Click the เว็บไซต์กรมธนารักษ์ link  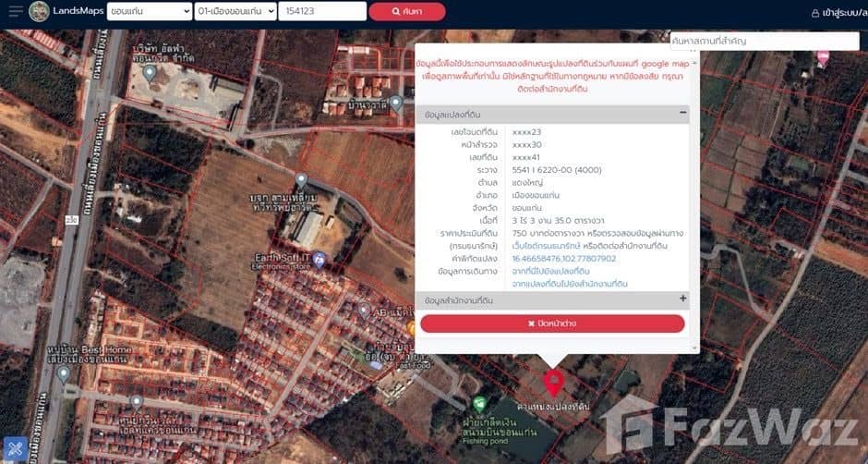point(551,246)
